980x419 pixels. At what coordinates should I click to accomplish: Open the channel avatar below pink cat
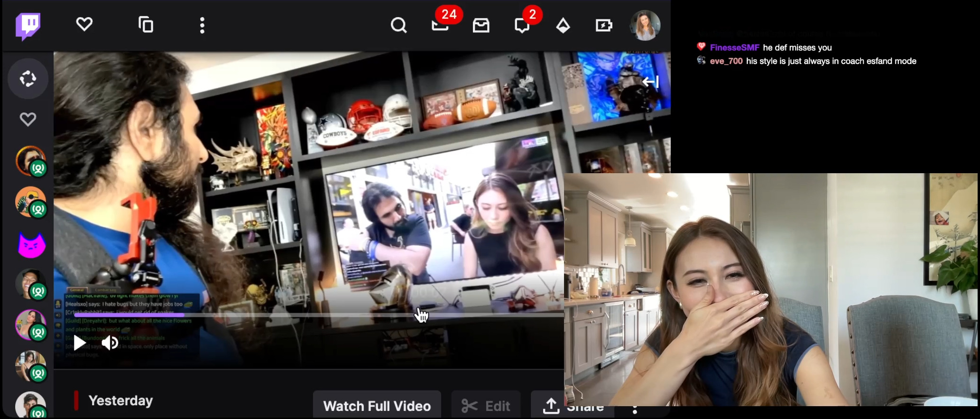point(31,284)
